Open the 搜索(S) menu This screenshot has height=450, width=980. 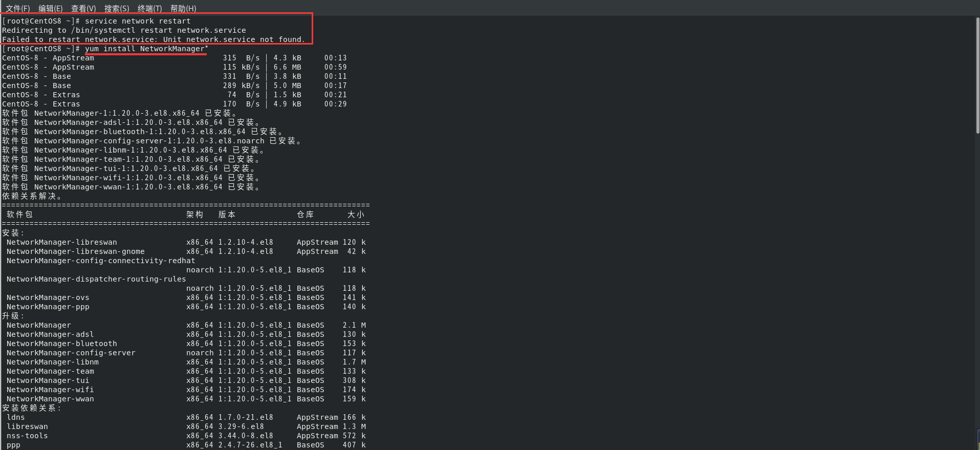click(x=117, y=8)
